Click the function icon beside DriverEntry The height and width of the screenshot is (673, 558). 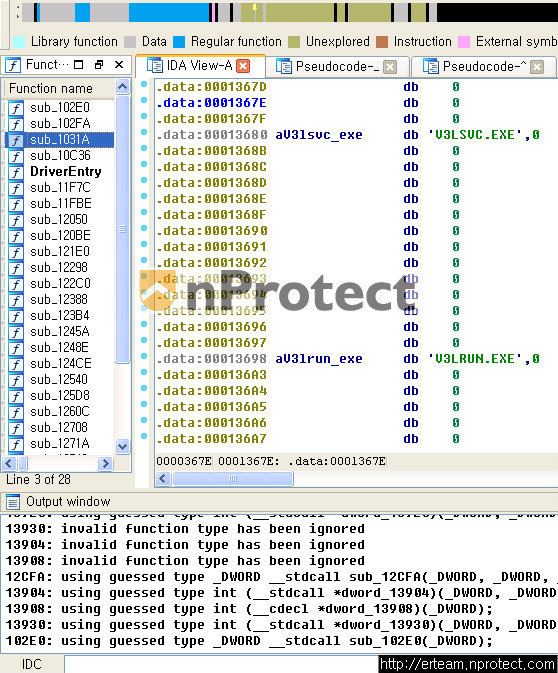coord(16,172)
